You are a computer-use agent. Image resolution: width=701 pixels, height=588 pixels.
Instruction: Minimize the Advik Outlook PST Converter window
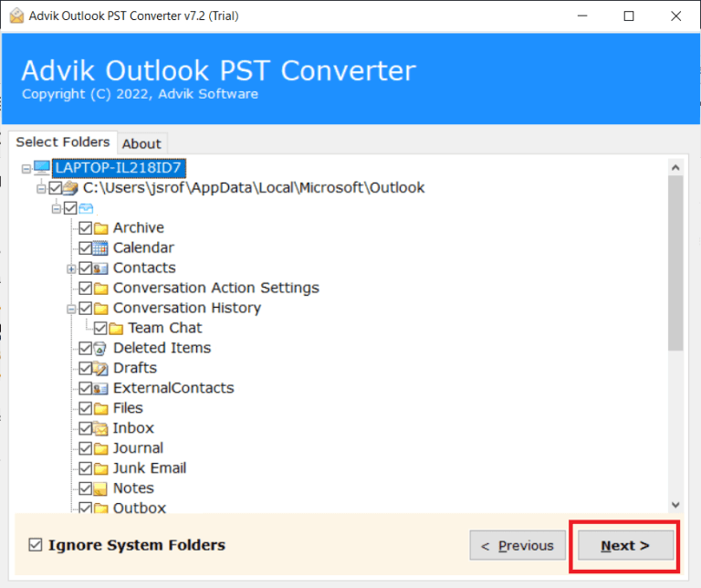tap(582, 16)
